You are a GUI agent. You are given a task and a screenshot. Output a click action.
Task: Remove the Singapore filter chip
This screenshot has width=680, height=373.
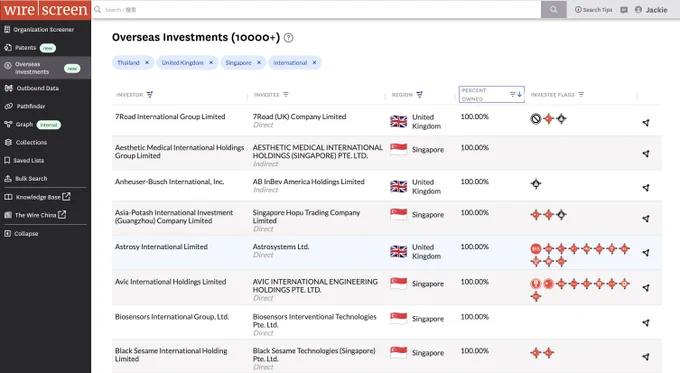tap(259, 62)
